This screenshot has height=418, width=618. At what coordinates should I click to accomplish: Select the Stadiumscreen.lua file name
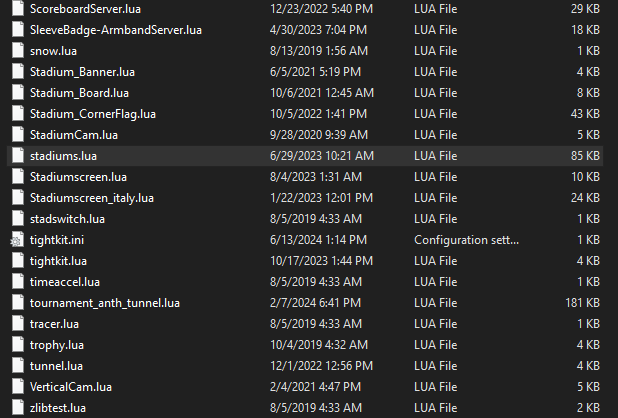(x=78, y=177)
